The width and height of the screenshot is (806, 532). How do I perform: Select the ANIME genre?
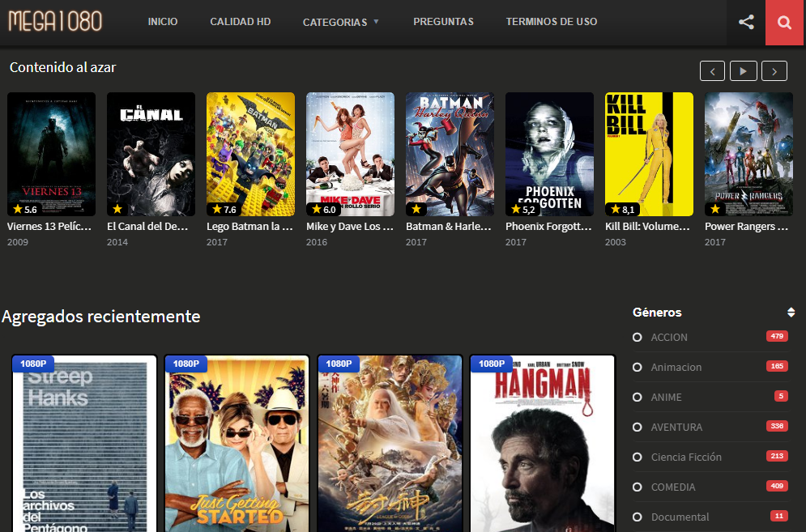tap(666, 397)
